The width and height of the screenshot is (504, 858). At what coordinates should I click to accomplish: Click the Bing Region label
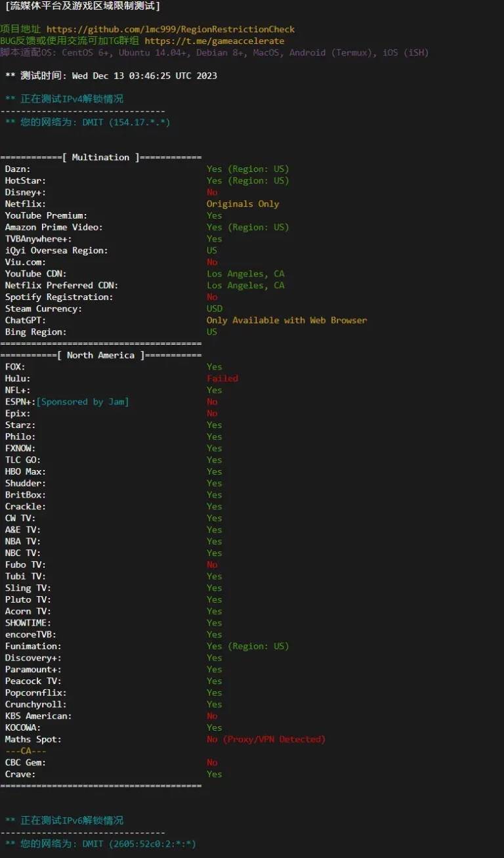[35, 332]
